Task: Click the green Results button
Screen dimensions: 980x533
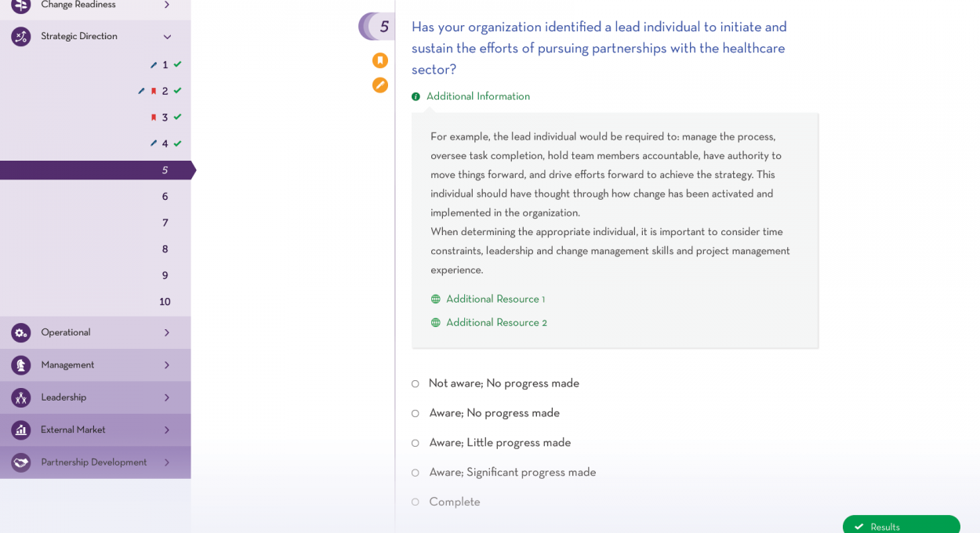Action: (901, 526)
